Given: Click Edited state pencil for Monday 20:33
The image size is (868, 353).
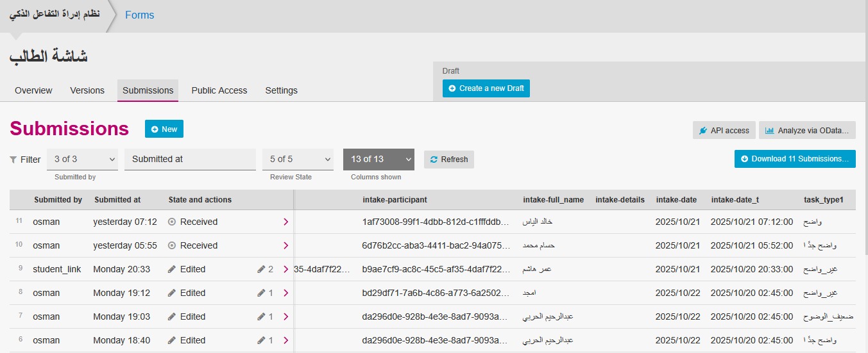Looking at the screenshot, I should pos(172,269).
